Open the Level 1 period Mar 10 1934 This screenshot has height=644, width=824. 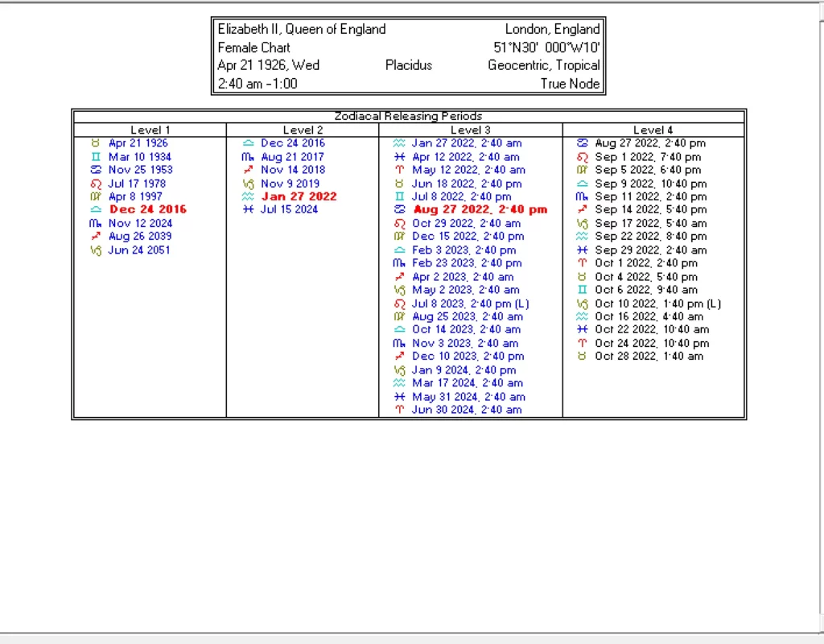click(139, 157)
